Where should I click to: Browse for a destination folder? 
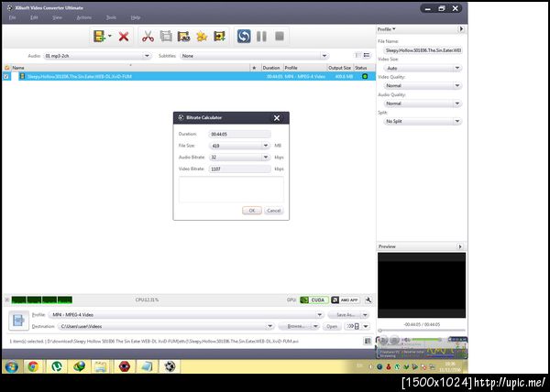click(x=295, y=326)
